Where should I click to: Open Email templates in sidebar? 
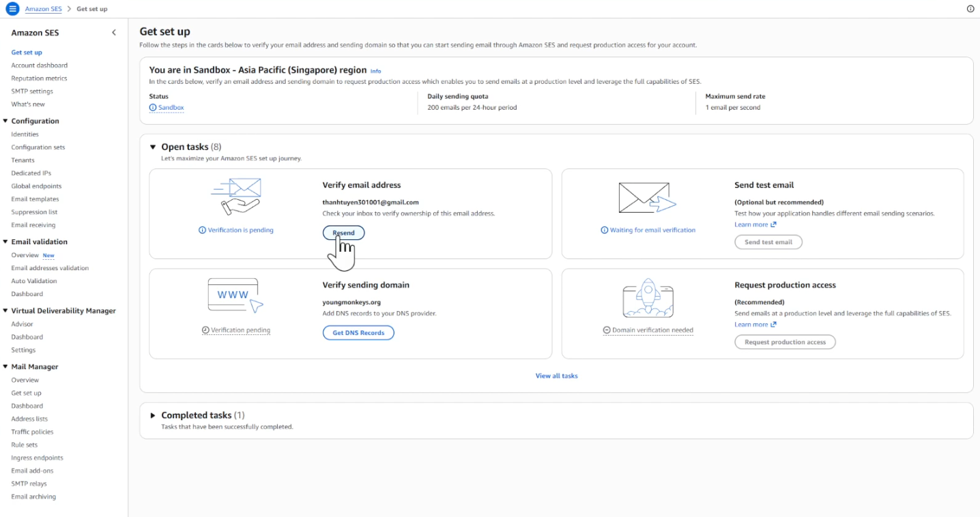click(x=35, y=199)
